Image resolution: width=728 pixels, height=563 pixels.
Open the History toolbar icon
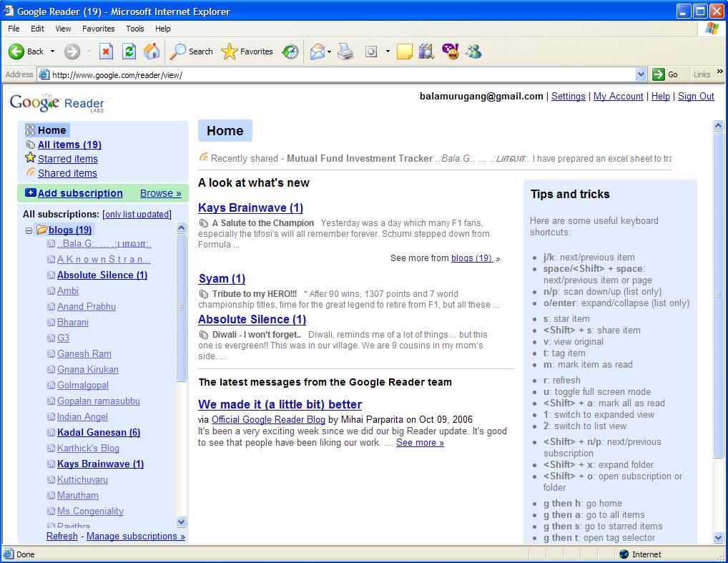[x=290, y=52]
